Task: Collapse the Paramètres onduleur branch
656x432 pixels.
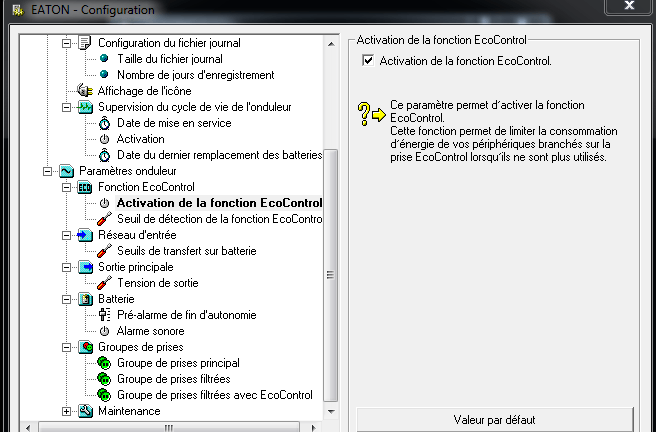Action: 47,171
